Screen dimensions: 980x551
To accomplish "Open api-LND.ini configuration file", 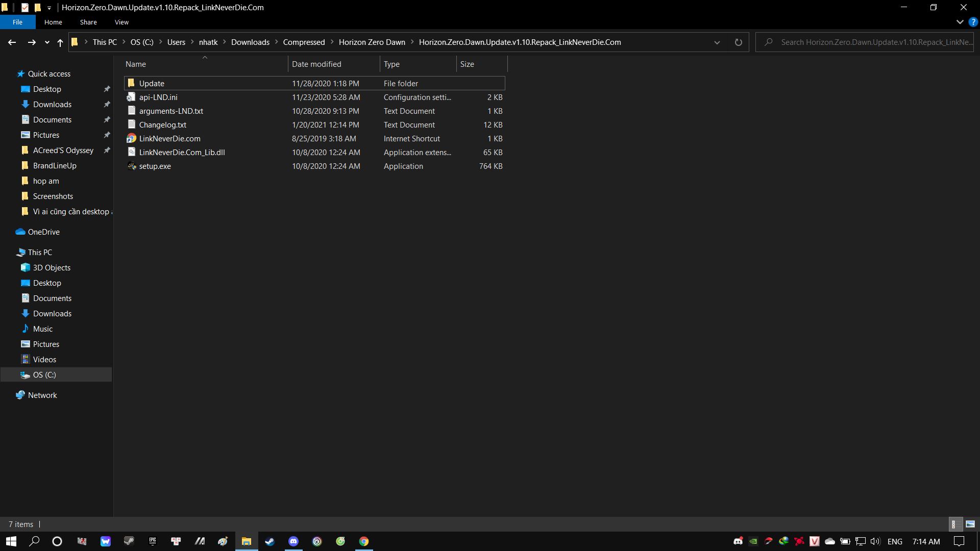I will click(x=158, y=96).
